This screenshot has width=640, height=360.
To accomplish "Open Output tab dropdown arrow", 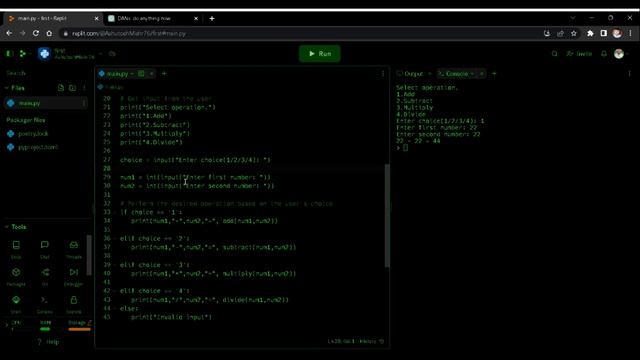I will tap(429, 73).
